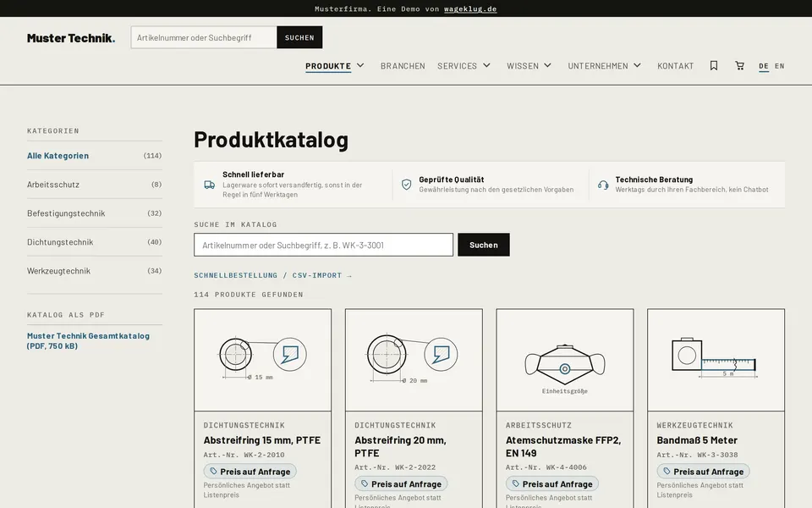Click 'Geprüfte Qualität' heading
This screenshot has height=508, width=812.
[452, 179]
